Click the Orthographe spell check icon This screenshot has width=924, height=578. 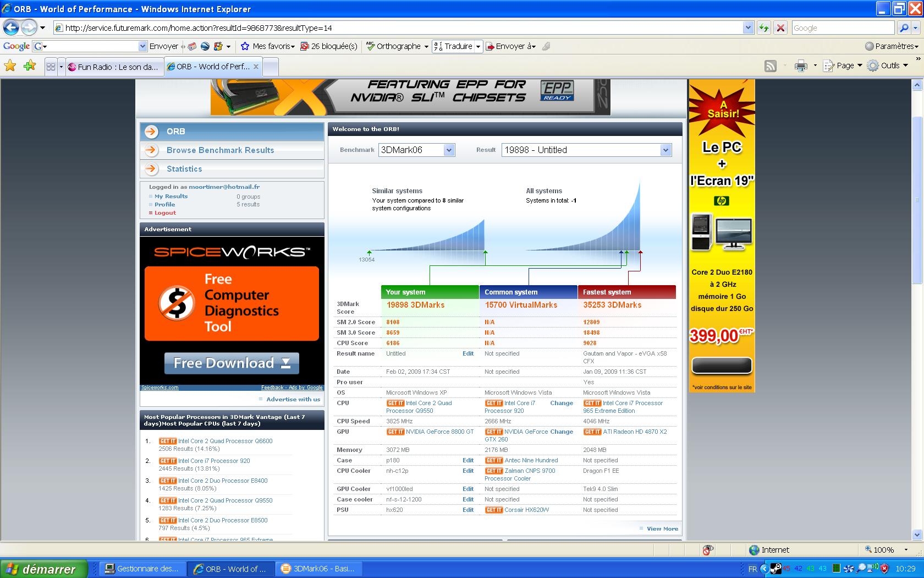[371, 46]
